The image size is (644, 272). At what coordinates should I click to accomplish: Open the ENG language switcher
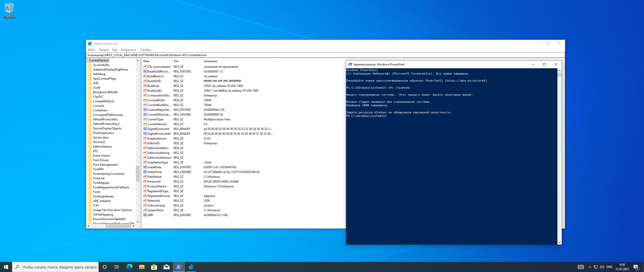609,267
